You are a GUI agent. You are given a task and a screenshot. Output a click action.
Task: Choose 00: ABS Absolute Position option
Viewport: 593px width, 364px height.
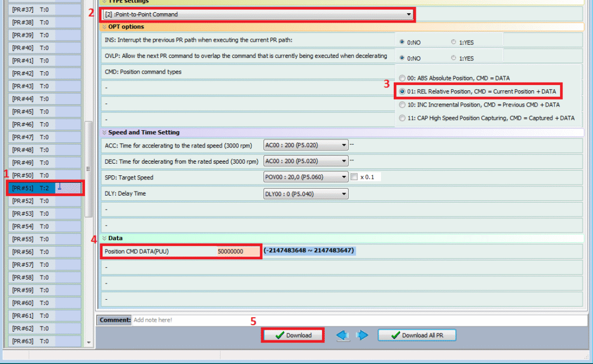pyautogui.click(x=402, y=78)
